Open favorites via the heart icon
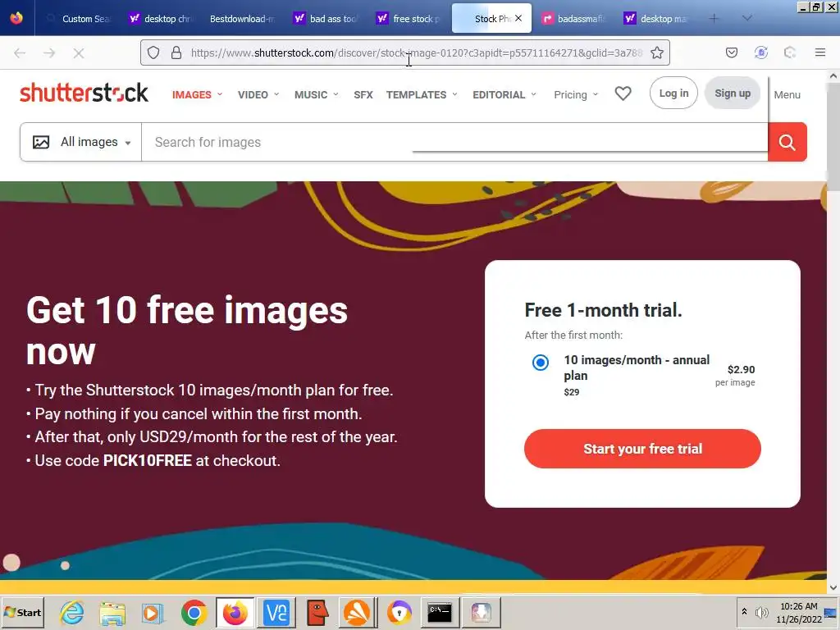 623,94
